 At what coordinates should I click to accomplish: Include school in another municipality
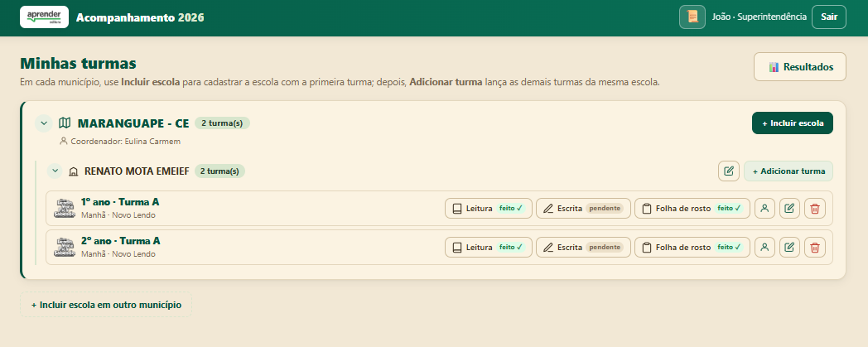click(x=106, y=305)
